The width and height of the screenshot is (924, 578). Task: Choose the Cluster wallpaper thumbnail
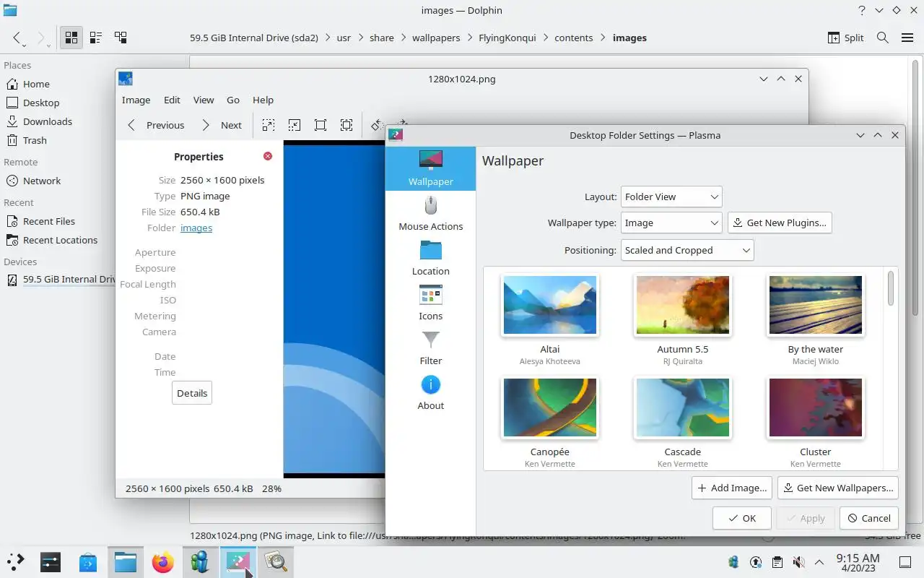point(816,407)
